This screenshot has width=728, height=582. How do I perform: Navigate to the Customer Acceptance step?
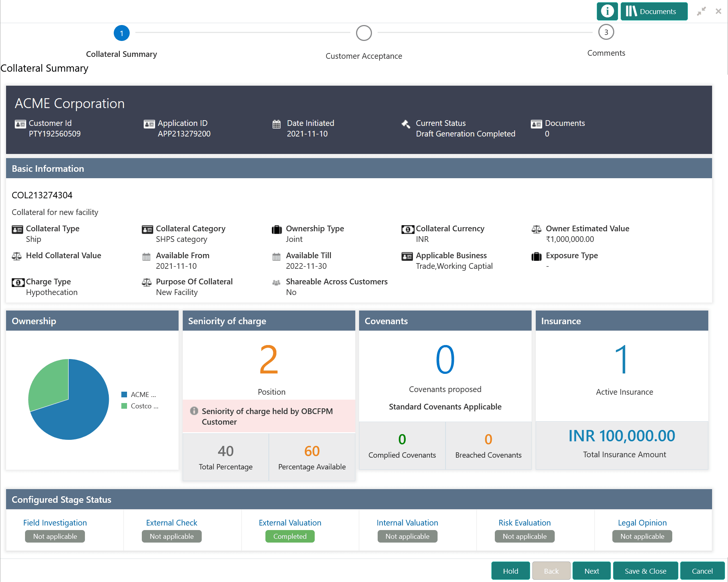click(364, 33)
